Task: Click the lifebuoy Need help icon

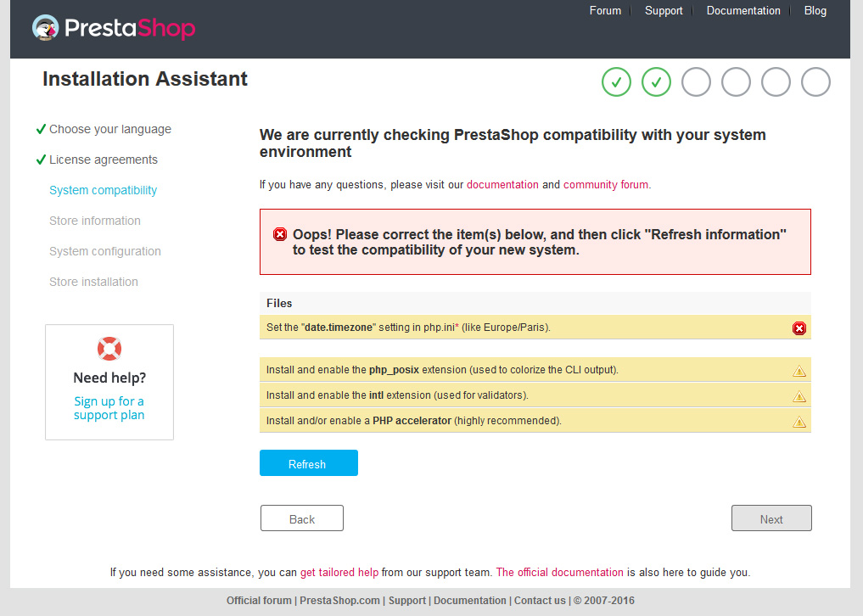Action: click(x=109, y=349)
